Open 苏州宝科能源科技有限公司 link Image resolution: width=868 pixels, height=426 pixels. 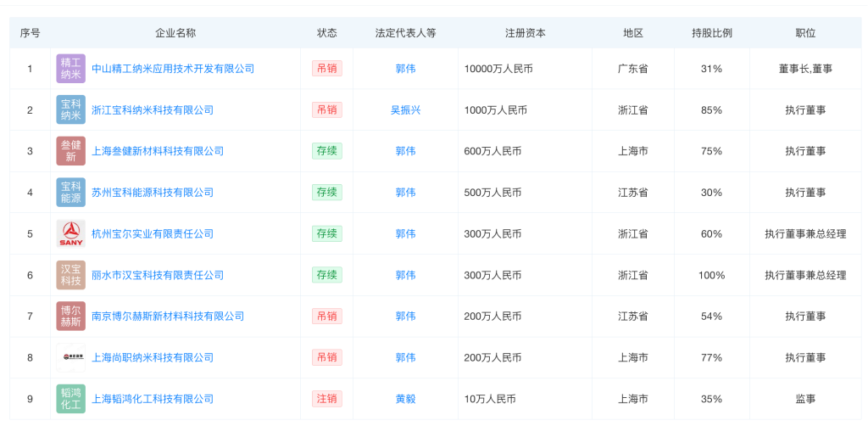153,193
